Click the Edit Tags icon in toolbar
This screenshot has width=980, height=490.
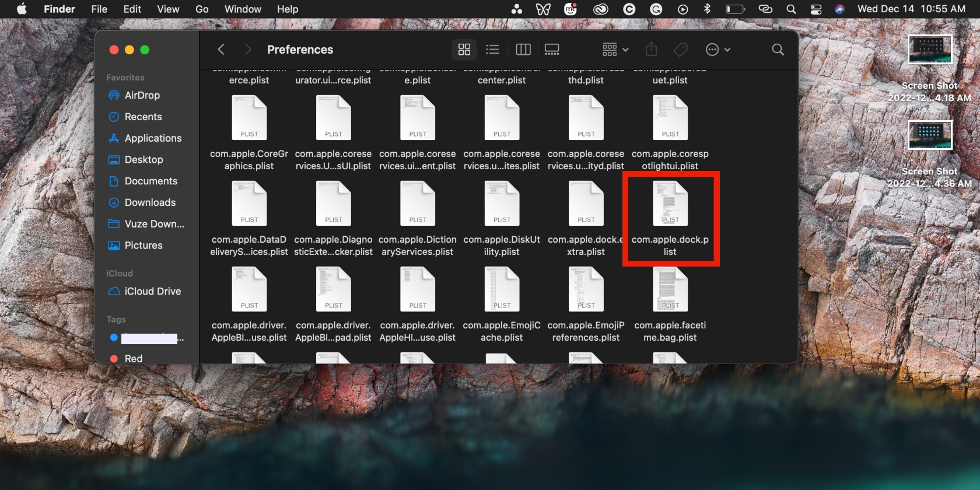pyautogui.click(x=681, y=50)
